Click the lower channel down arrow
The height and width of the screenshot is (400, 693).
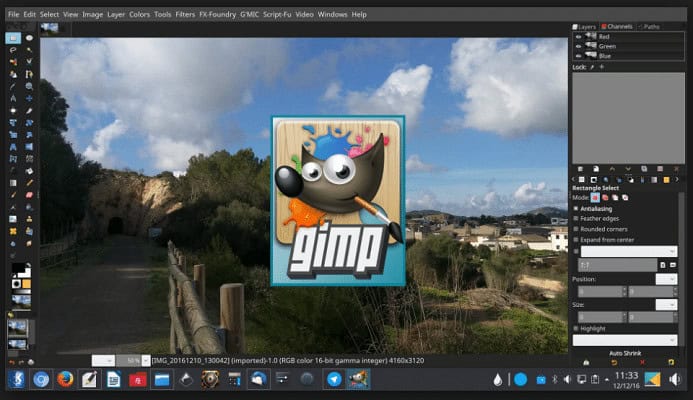pos(628,169)
